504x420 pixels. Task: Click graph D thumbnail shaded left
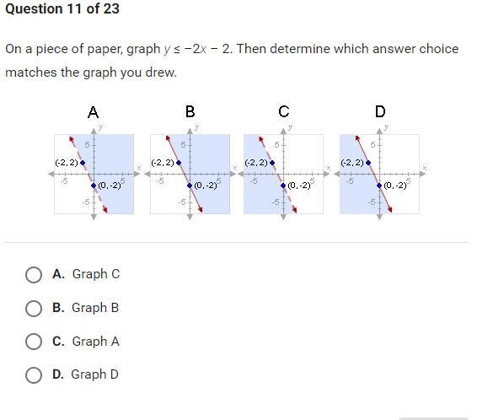point(379,174)
